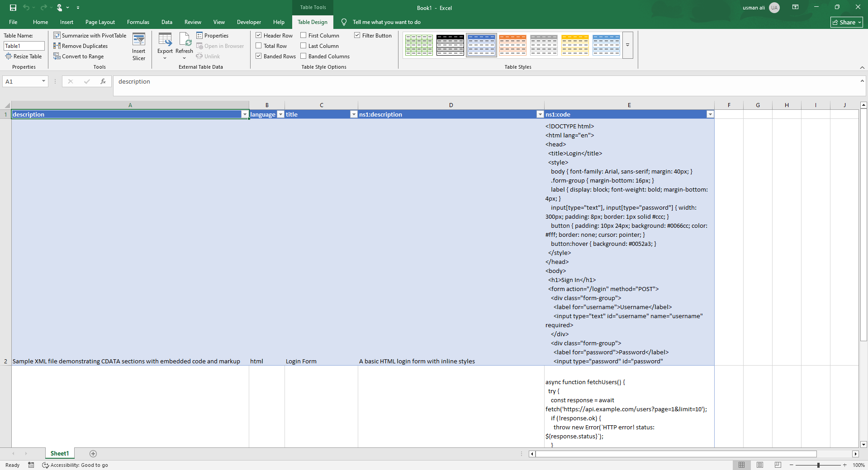This screenshot has width=868, height=470.
Task: Apply the green table style
Action: pyautogui.click(x=419, y=45)
